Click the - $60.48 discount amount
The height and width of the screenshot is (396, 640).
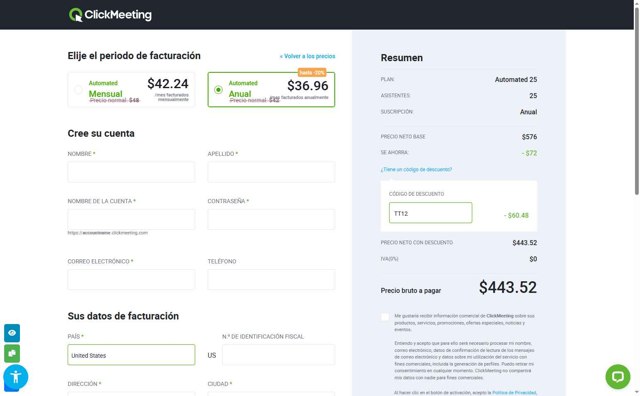click(x=516, y=215)
